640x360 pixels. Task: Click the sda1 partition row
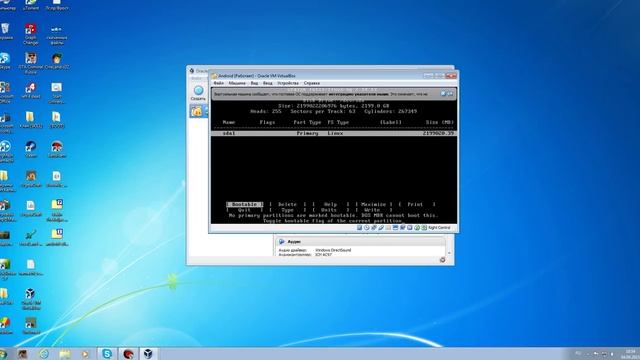click(334, 133)
